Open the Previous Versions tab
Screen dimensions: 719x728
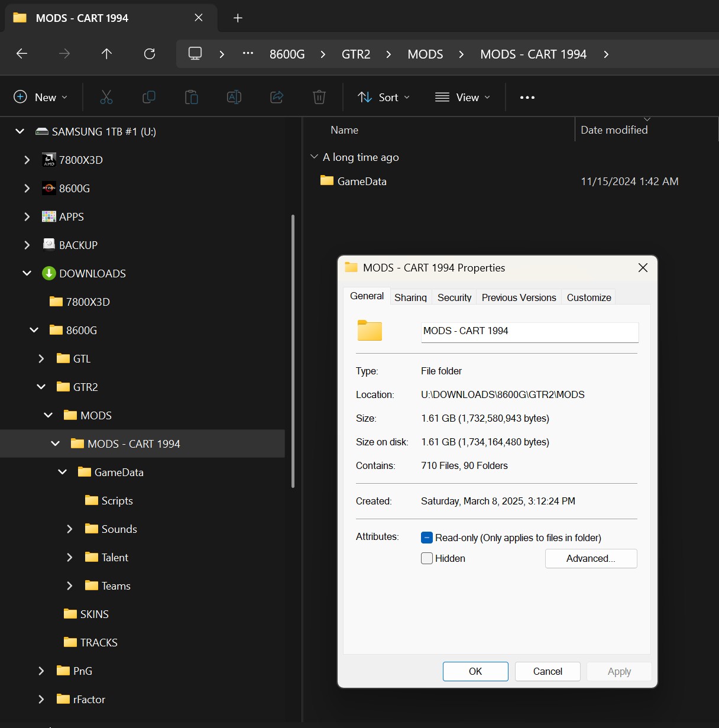519,297
